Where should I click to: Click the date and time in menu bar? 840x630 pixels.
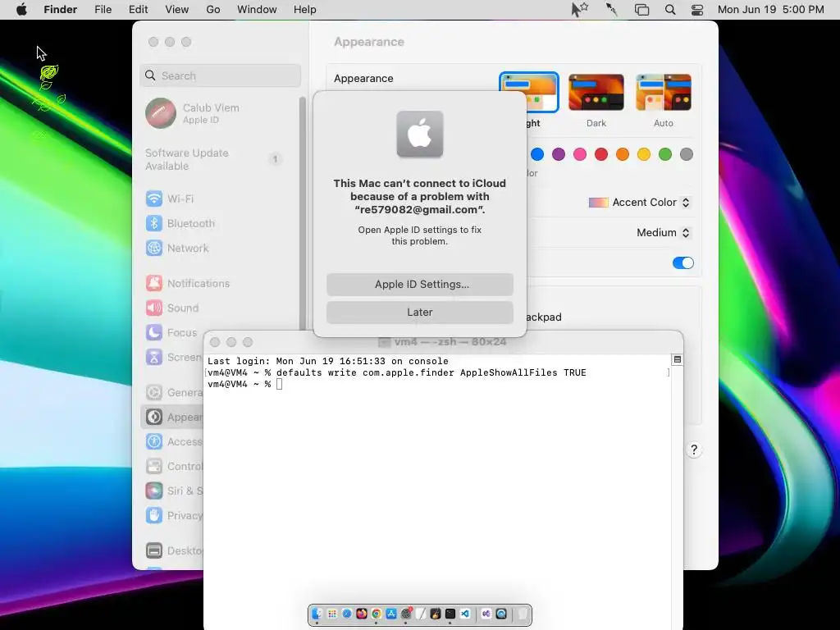(771, 10)
